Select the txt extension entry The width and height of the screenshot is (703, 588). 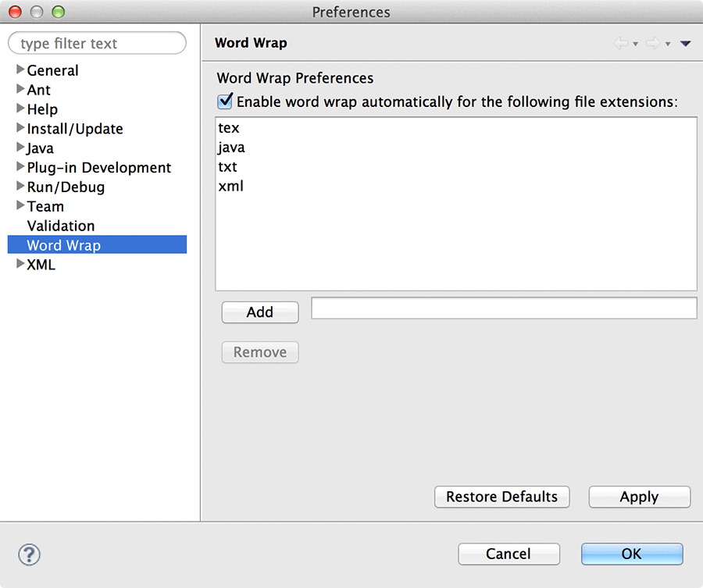(227, 167)
